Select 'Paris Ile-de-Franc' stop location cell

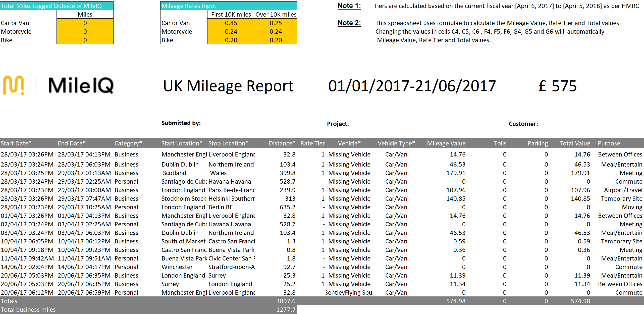click(232, 190)
